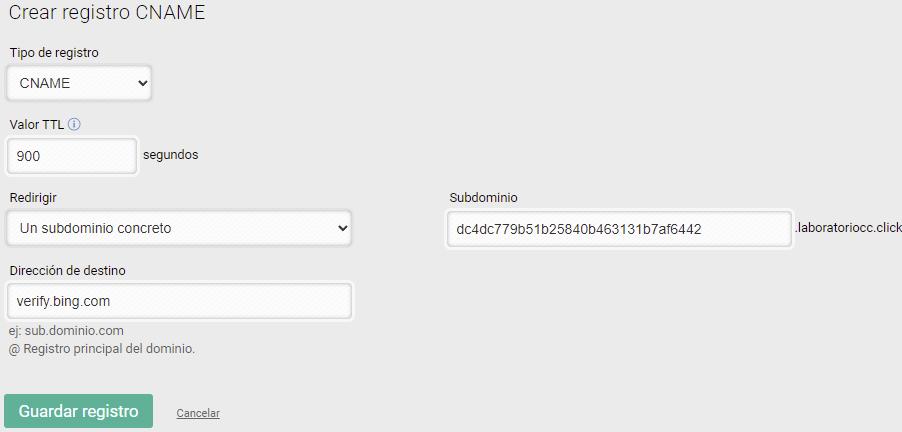Click the chevron arrow on the Redirigir selector
This screenshot has height=432, width=902.
[x=343, y=228]
